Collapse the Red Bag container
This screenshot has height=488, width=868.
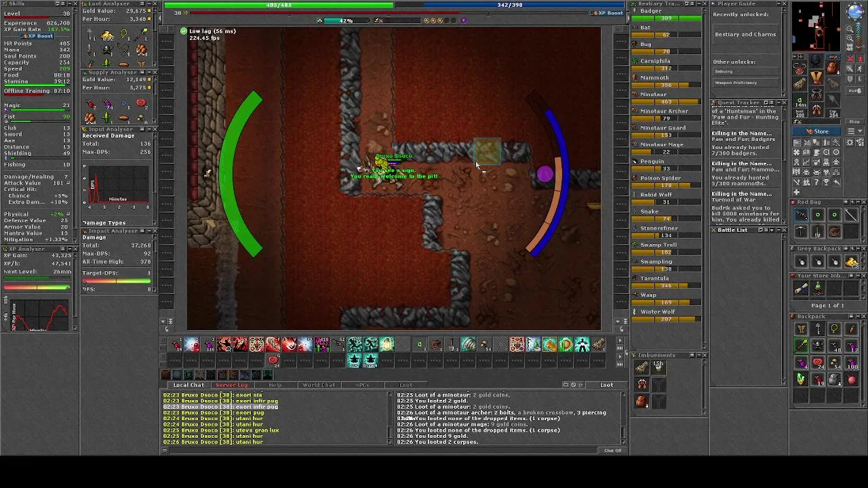tap(857, 202)
